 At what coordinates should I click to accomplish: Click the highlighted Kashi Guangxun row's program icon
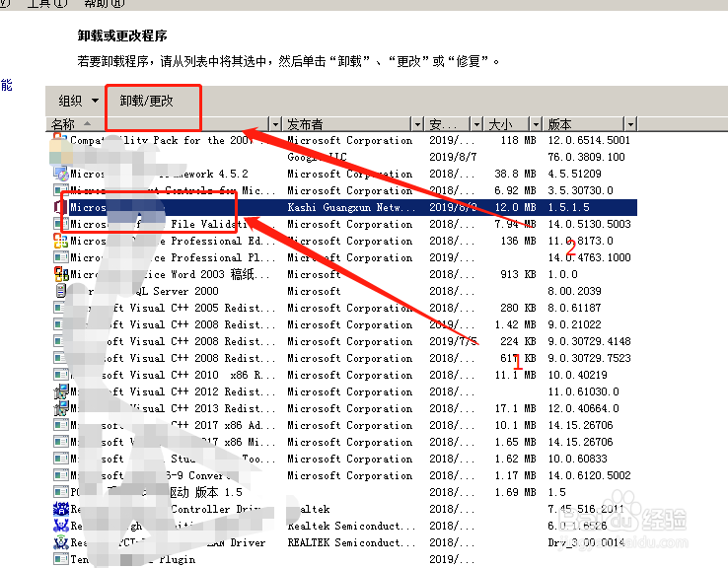[61, 207]
